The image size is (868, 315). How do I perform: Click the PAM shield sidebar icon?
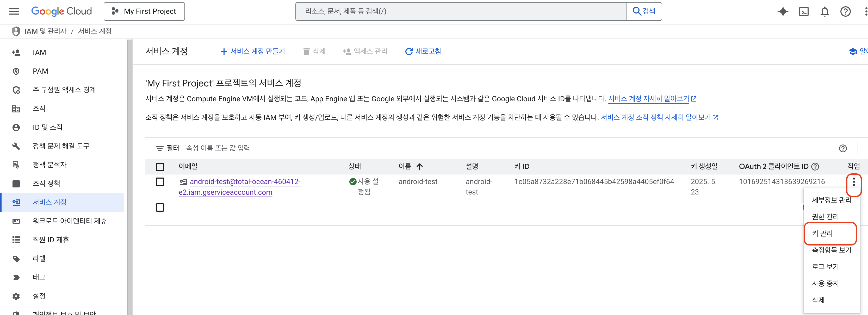(16, 71)
